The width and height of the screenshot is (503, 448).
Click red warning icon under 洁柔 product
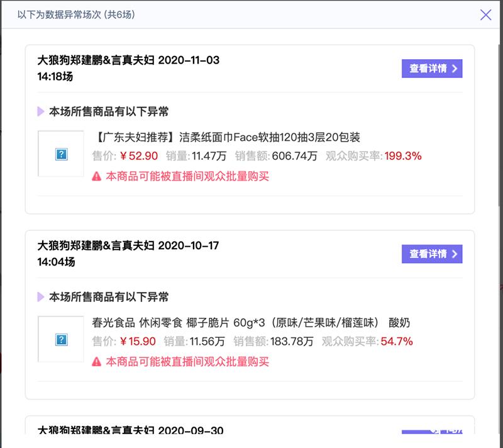tap(96, 177)
